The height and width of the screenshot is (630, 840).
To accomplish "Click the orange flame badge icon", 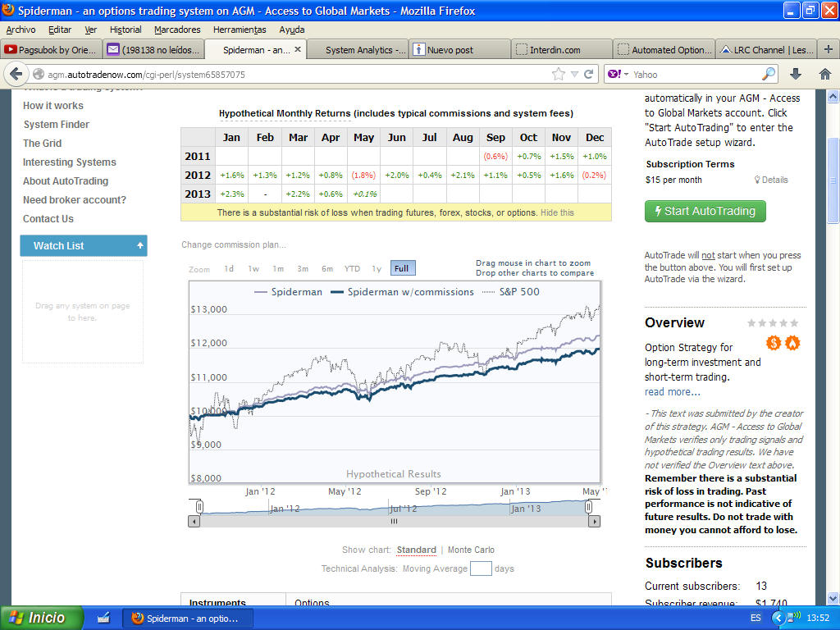I will click(x=792, y=343).
